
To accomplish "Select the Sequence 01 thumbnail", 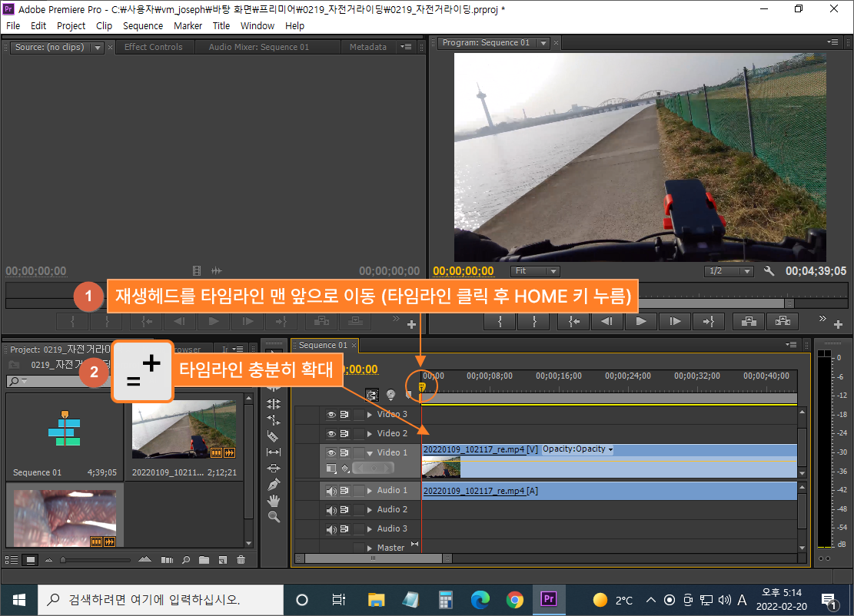I will point(65,429).
